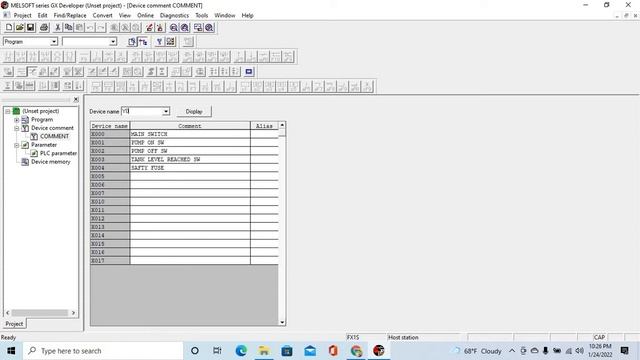Click the comment table scroll up arrow
640x360 pixels.
click(x=282, y=125)
